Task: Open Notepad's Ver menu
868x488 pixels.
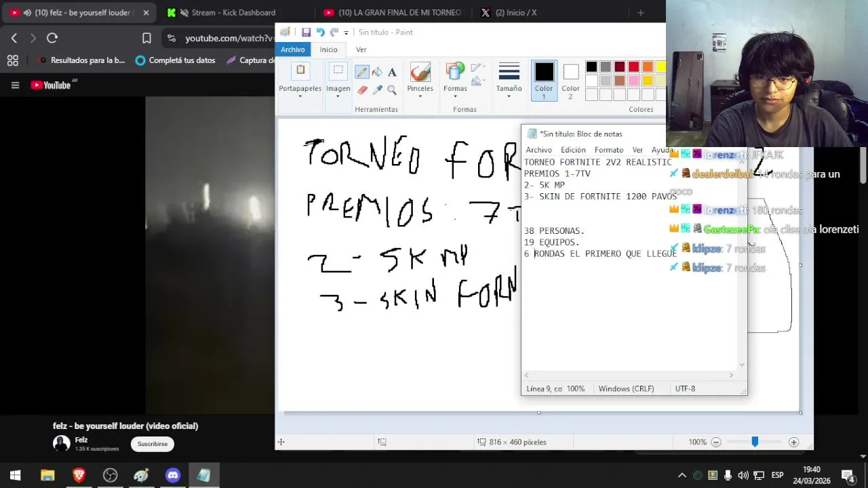Action: coord(637,150)
